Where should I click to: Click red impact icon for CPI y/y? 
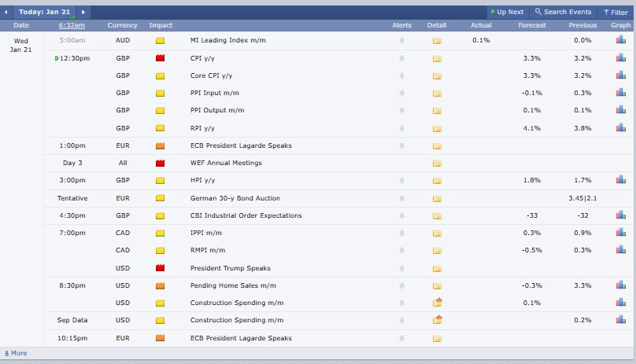(x=161, y=59)
